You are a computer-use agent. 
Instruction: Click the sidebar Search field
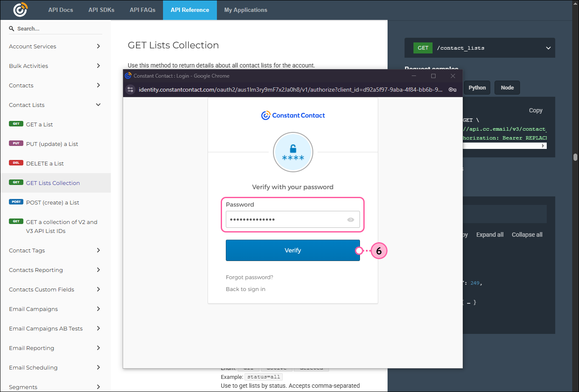[x=56, y=28]
